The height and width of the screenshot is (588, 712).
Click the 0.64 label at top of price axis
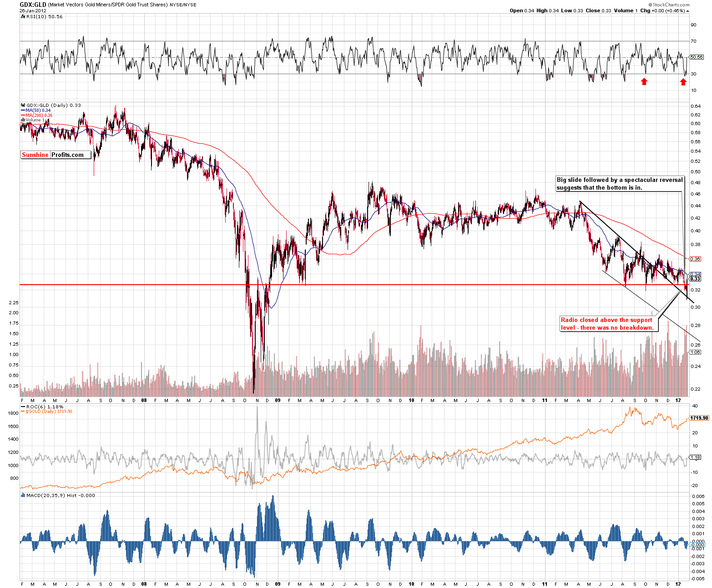coord(696,106)
